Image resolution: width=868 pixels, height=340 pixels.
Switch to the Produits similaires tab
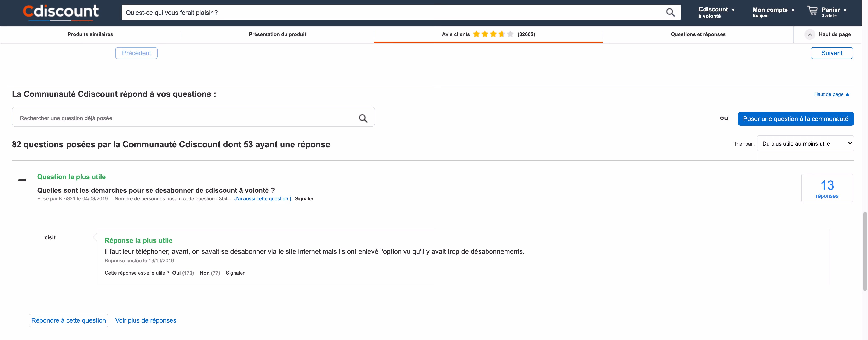tap(90, 34)
